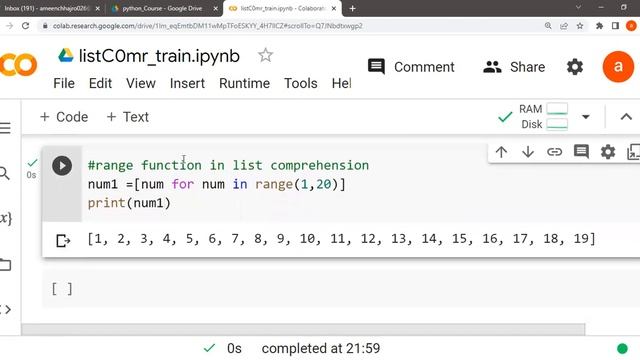Open the View menu
This screenshot has width=640, height=360.
point(141,83)
